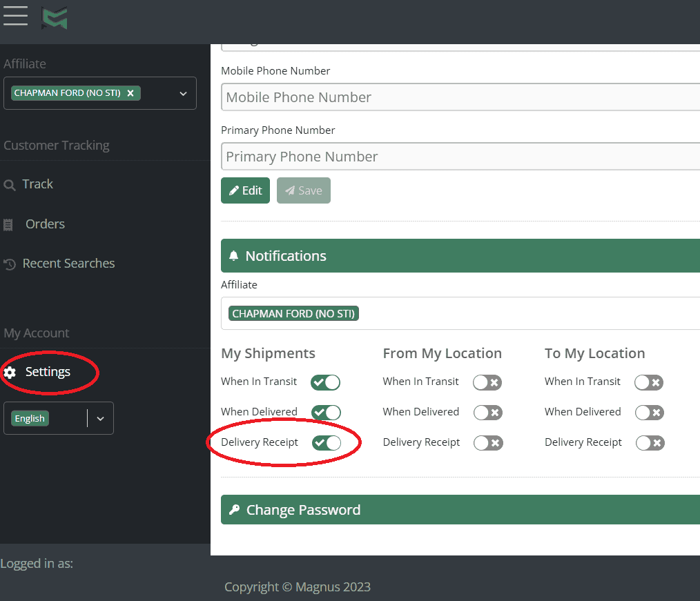Focus the Mobile Phone Number field

click(460, 97)
